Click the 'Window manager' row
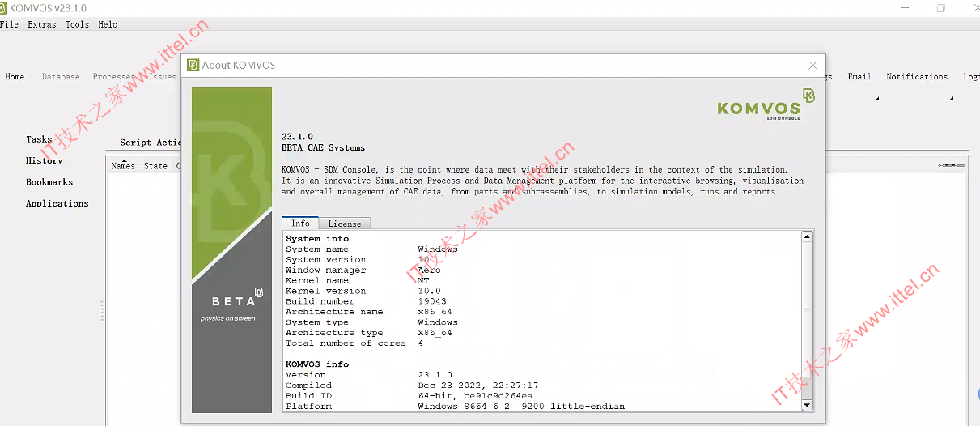Screen dimensions: 980x426 click(363, 271)
